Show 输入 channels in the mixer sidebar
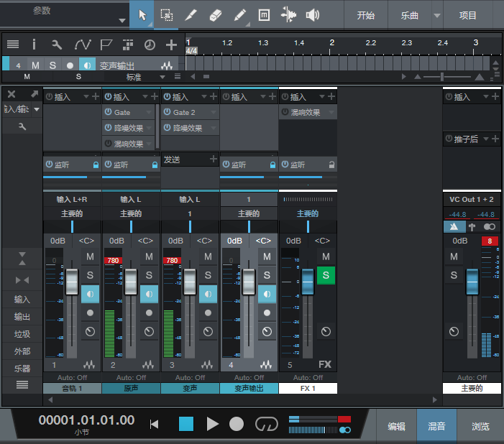 coord(22,300)
